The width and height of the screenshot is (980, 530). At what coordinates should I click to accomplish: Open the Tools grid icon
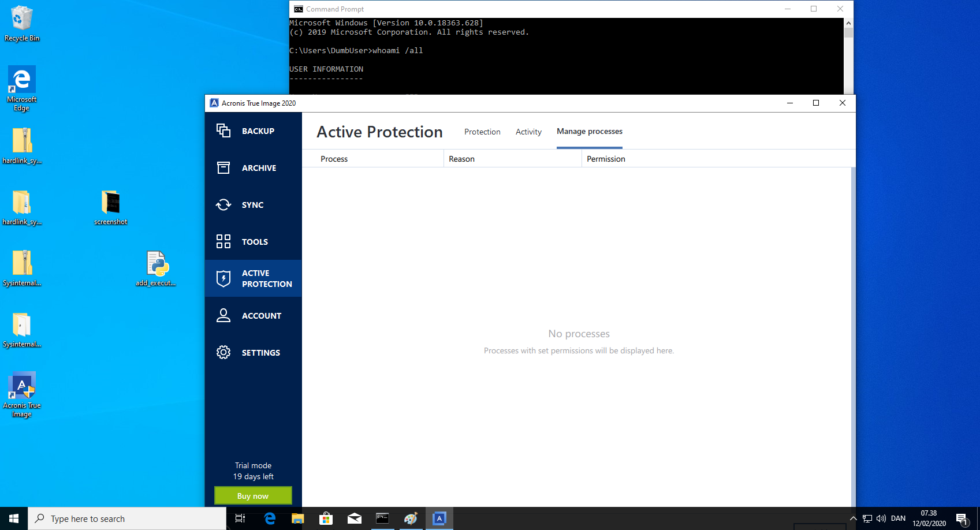point(223,241)
